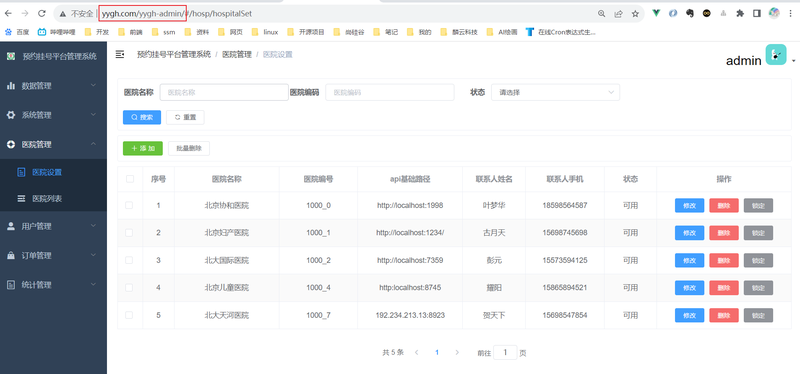The width and height of the screenshot is (800, 374).
Task: Click the browser address bar URL
Action: pyautogui.click(x=177, y=14)
